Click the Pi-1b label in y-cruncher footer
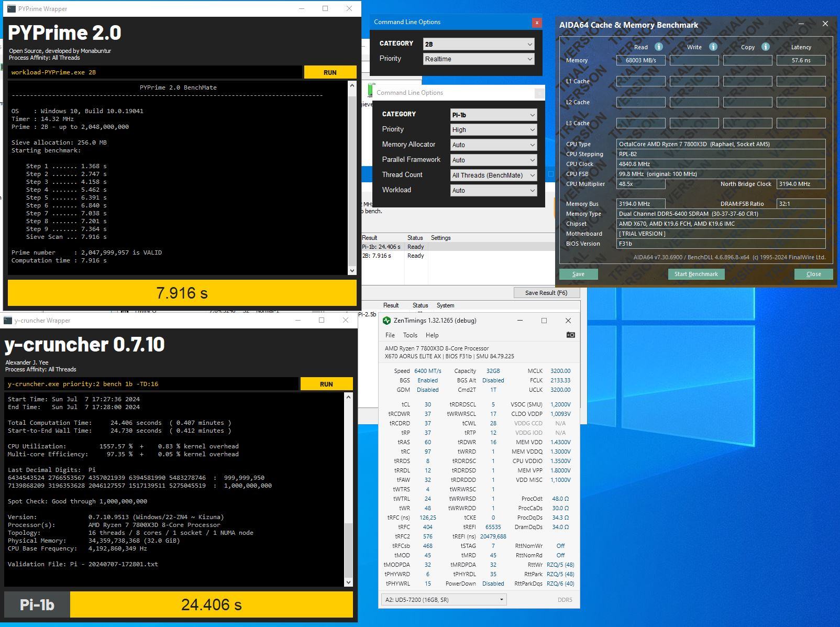The width and height of the screenshot is (840, 627). (37, 604)
